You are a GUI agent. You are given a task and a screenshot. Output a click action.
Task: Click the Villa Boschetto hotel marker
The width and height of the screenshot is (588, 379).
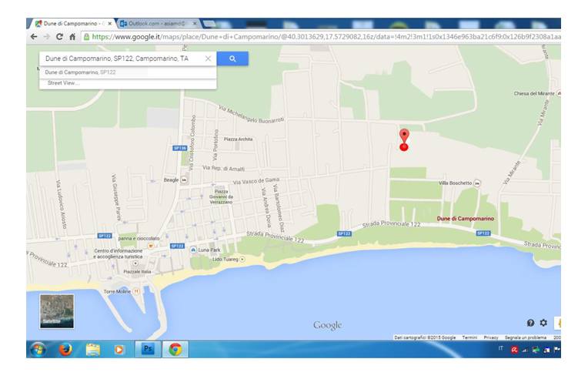[x=477, y=183]
